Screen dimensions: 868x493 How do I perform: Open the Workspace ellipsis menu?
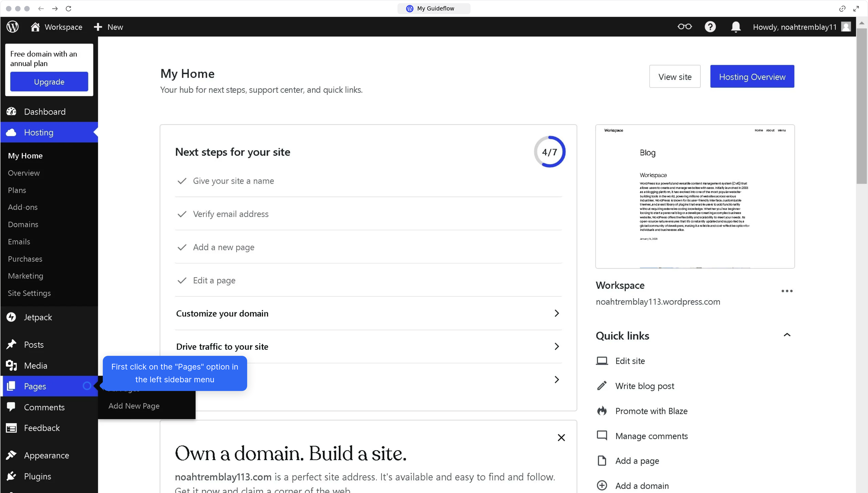(x=787, y=291)
